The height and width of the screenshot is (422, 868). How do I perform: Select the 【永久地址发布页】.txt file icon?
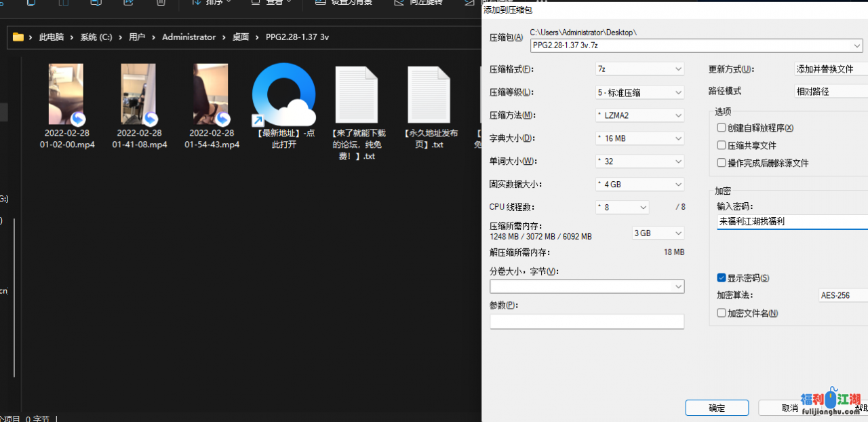[x=429, y=95]
